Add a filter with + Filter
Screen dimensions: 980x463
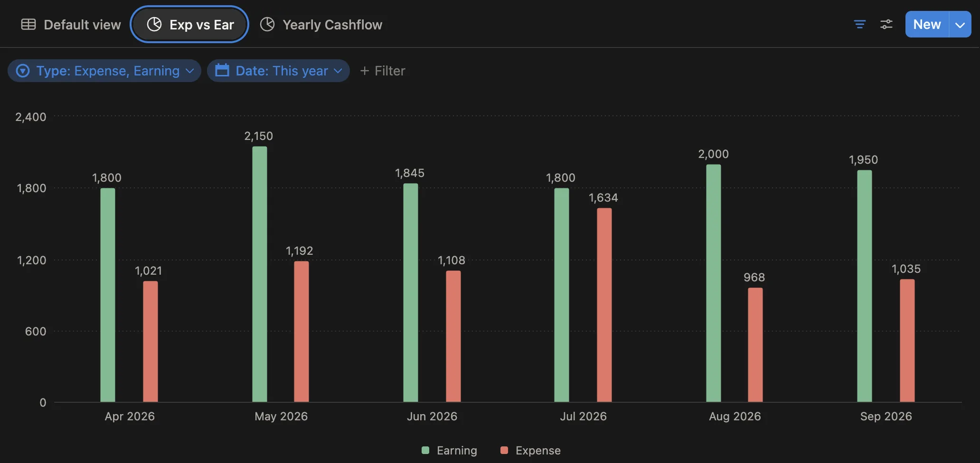pos(383,71)
